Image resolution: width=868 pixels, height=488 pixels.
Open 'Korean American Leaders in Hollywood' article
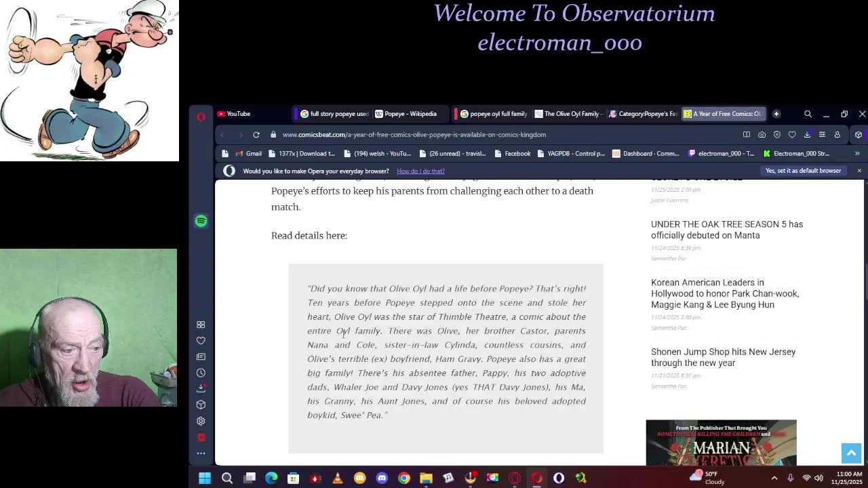[x=725, y=293]
